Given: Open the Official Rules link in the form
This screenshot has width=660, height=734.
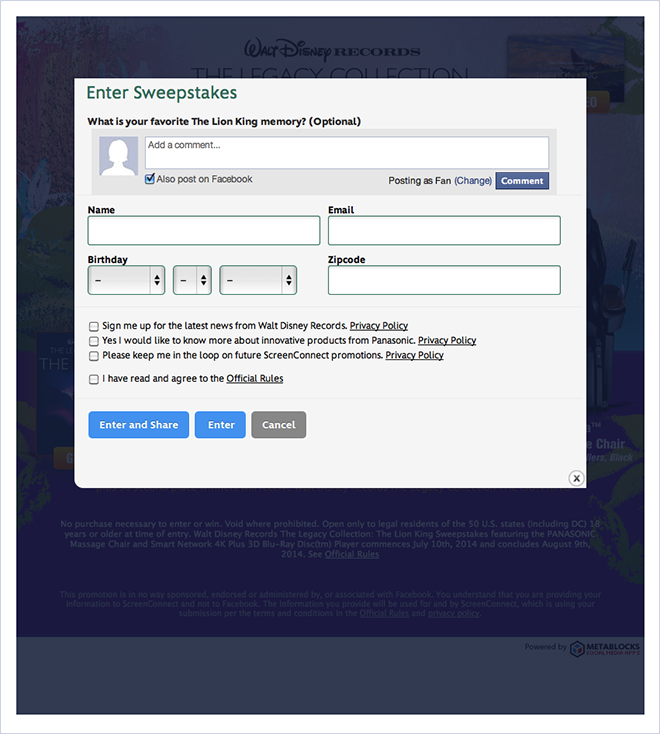Looking at the screenshot, I should click(x=255, y=378).
